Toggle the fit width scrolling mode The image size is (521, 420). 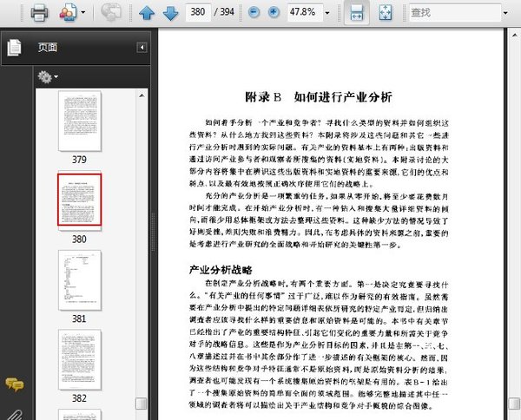pos(357,13)
